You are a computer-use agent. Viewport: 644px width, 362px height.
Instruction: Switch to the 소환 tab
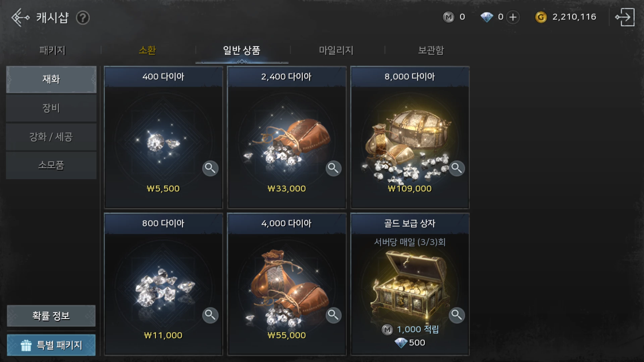point(147,50)
